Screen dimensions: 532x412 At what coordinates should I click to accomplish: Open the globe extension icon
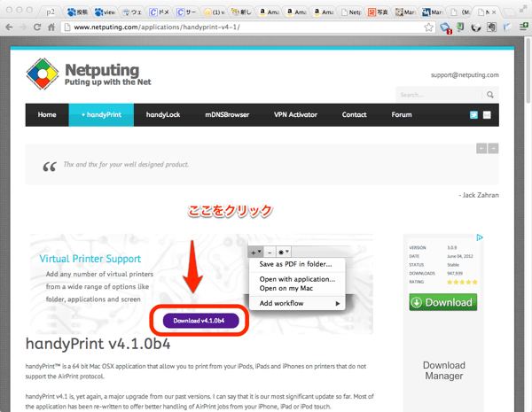tap(475, 27)
